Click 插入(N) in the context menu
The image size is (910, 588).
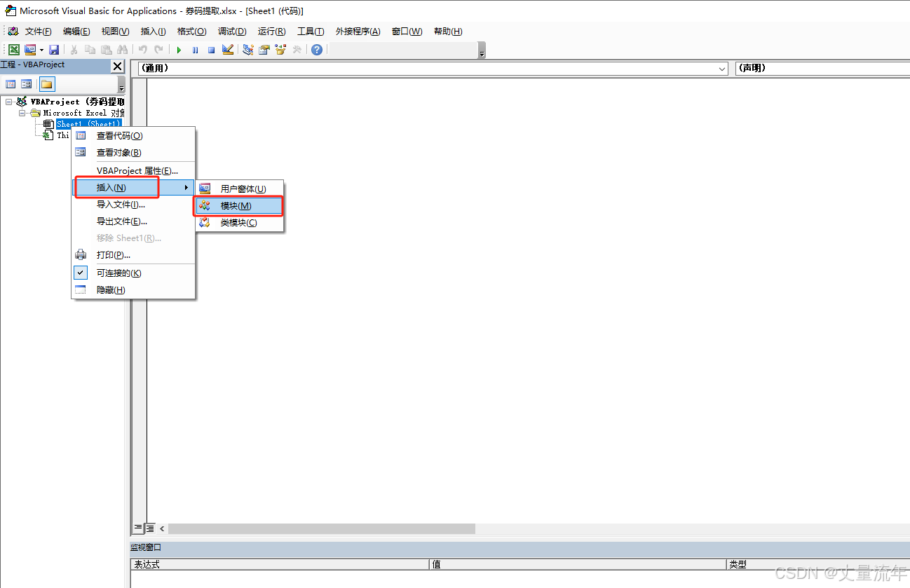(133, 188)
